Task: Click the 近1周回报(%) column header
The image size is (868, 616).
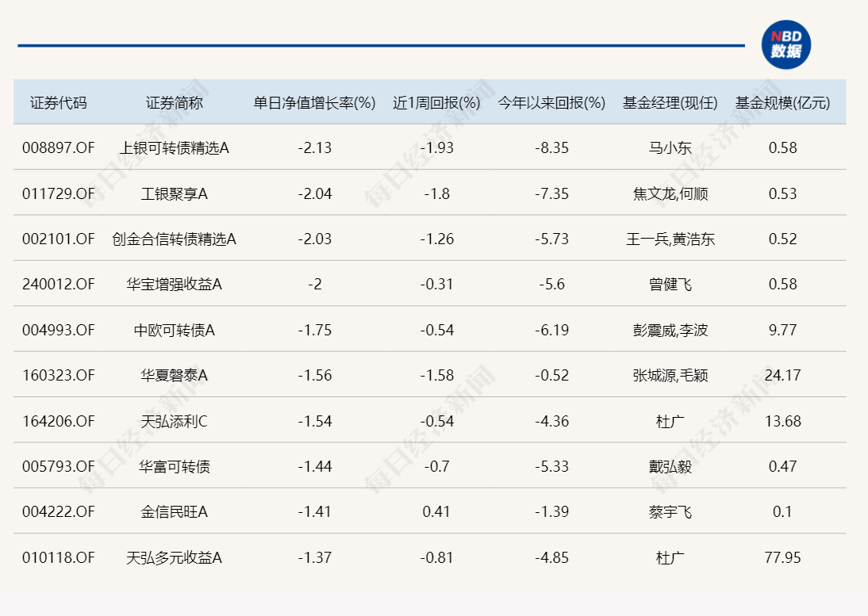Action: point(436,103)
